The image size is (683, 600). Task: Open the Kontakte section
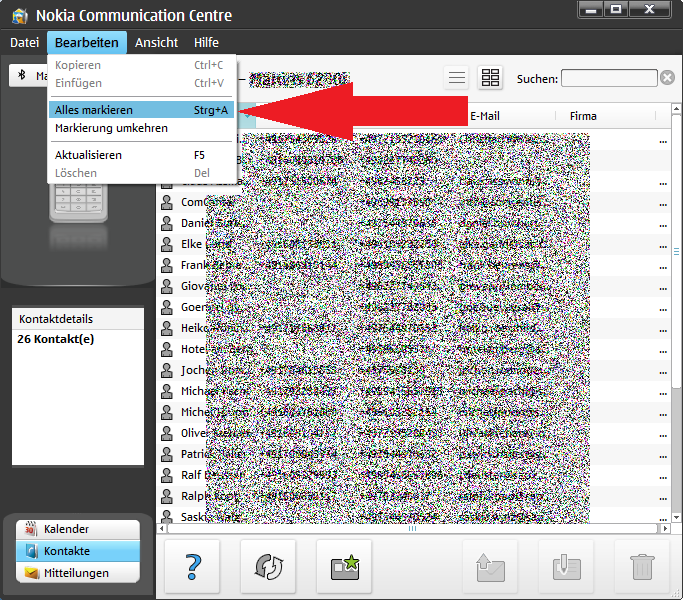tap(78, 551)
